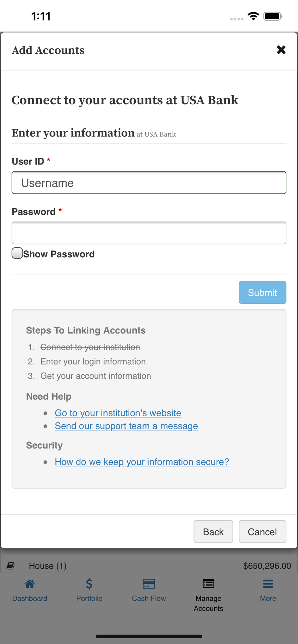This screenshot has height=644, width=298.
Task: Open More menu via hamburger icon
Action: (x=268, y=583)
